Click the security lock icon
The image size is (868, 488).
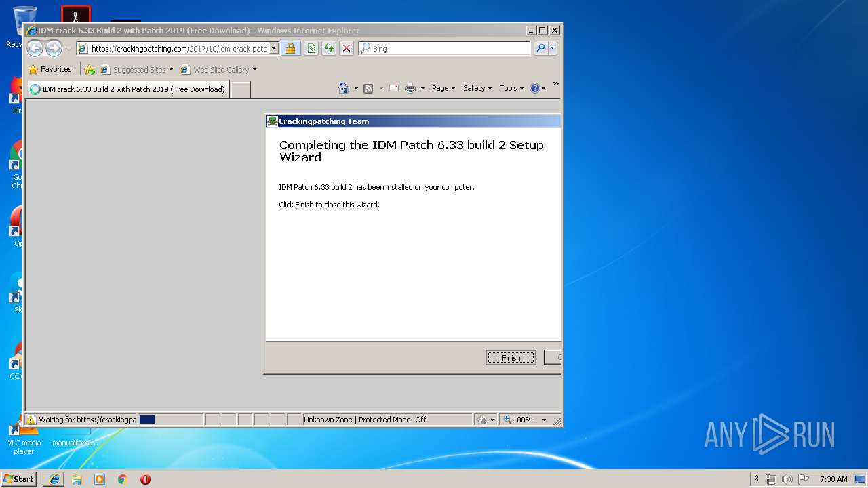[x=290, y=48]
